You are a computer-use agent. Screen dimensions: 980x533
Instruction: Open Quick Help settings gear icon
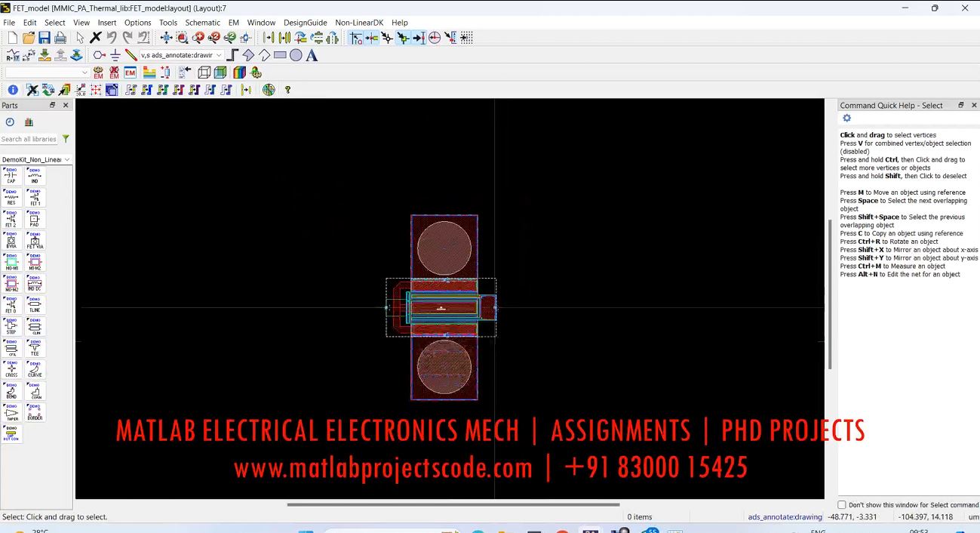click(x=846, y=119)
